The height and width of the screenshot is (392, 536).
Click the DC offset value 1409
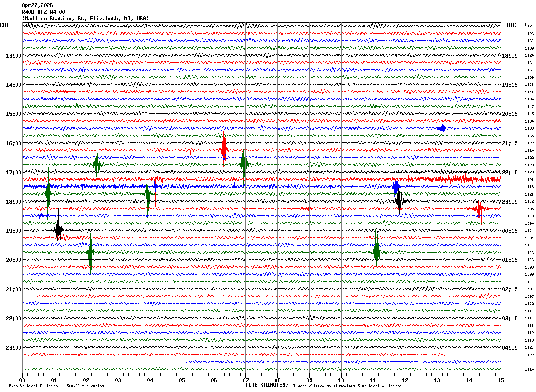(529, 216)
